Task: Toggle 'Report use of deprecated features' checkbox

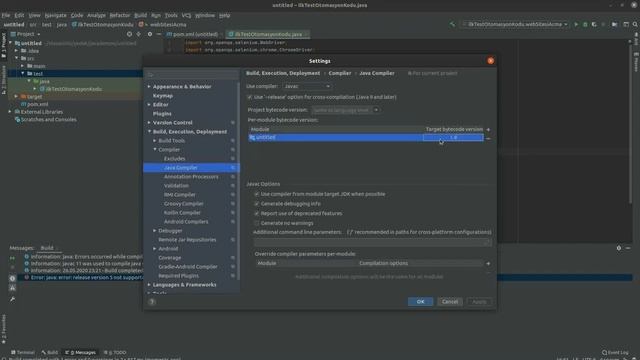Action: click(x=257, y=213)
